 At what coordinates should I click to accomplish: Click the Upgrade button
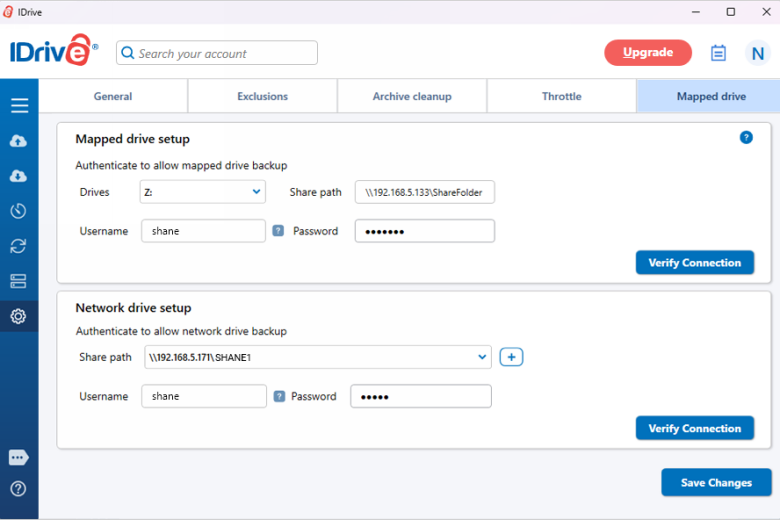click(x=648, y=53)
